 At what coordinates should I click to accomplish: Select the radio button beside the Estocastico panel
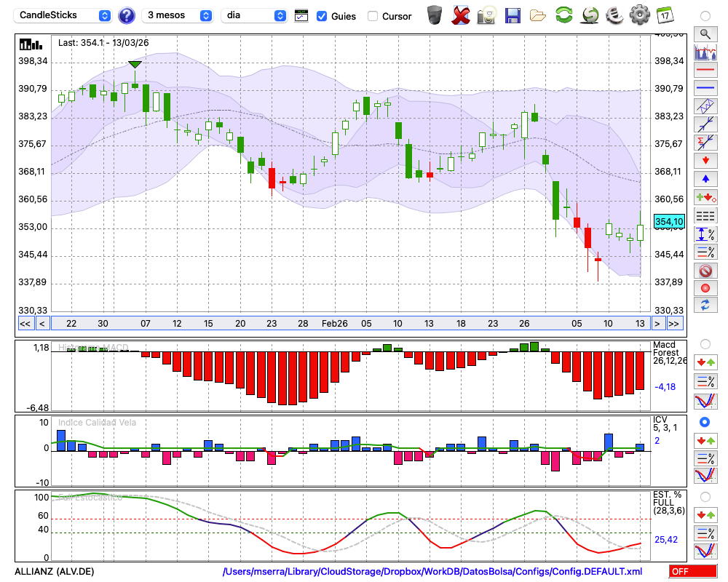pos(705,497)
